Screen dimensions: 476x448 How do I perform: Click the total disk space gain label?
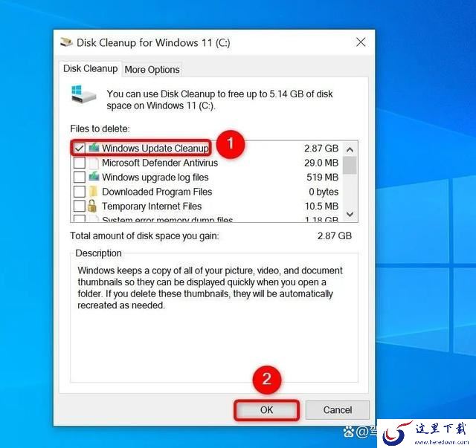pos(144,236)
